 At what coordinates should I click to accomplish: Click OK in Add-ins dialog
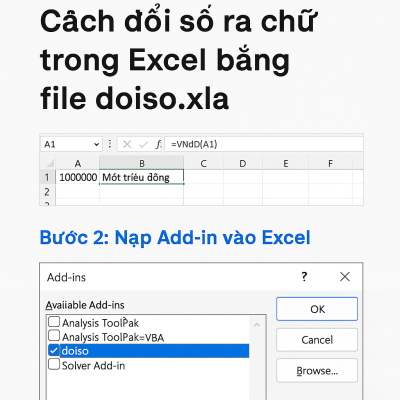[317, 309]
